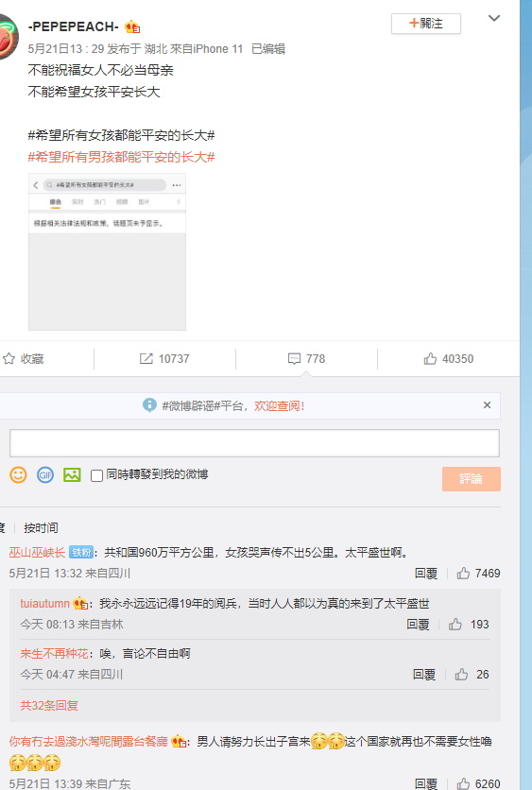Open the comments tab showing 778
Viewport: 532px width, 790px height.
coord(306,359)
